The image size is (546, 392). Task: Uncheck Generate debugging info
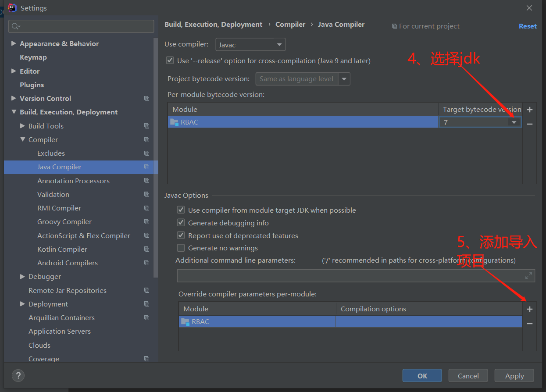tap(181, 223)
